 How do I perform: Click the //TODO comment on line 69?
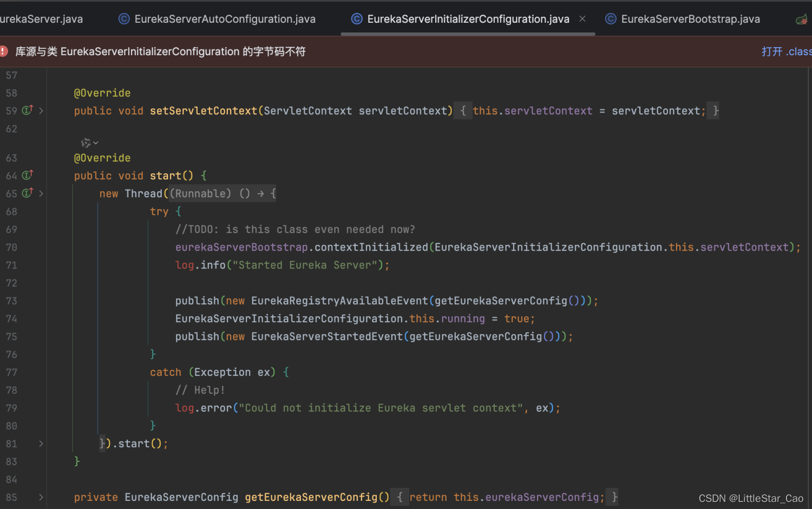tap(295, 230)
